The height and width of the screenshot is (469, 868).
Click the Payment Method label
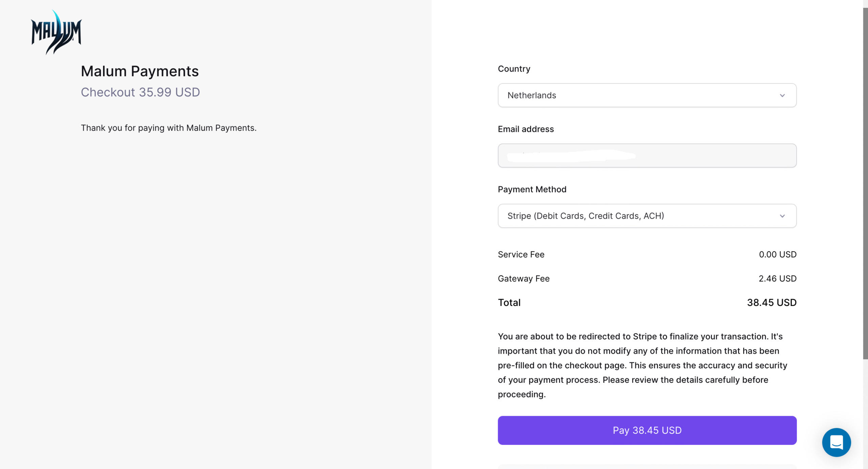pos(532,189)
